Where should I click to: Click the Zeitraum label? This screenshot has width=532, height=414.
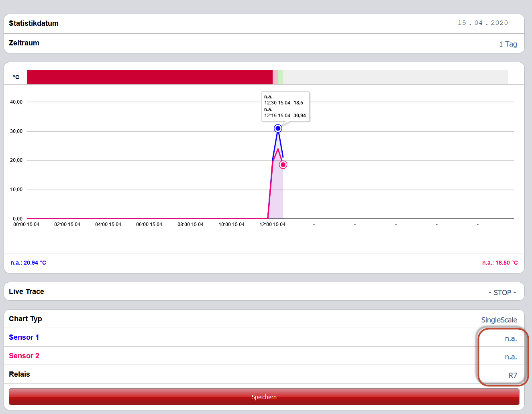(24, 43)
